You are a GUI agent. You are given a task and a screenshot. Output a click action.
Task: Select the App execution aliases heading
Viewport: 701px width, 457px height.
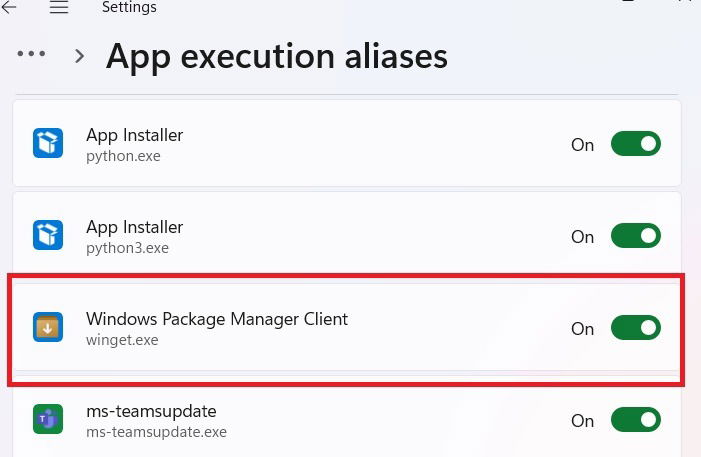click(276, 56)
